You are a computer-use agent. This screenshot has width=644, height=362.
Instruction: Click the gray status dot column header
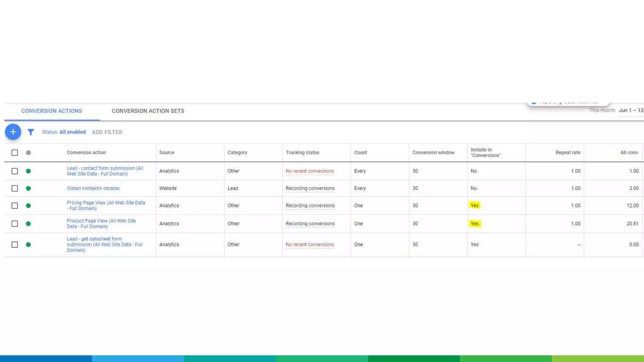(x=28, y=153)
